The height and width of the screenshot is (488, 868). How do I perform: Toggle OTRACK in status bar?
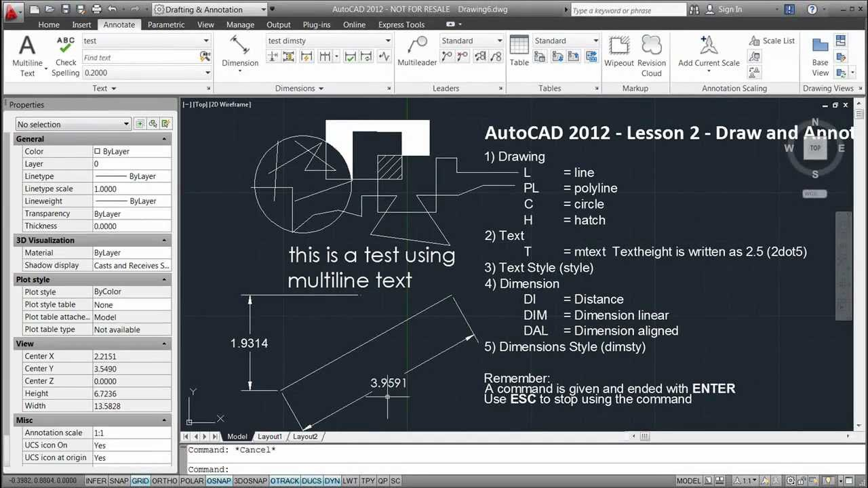click(x=284, y=481)
